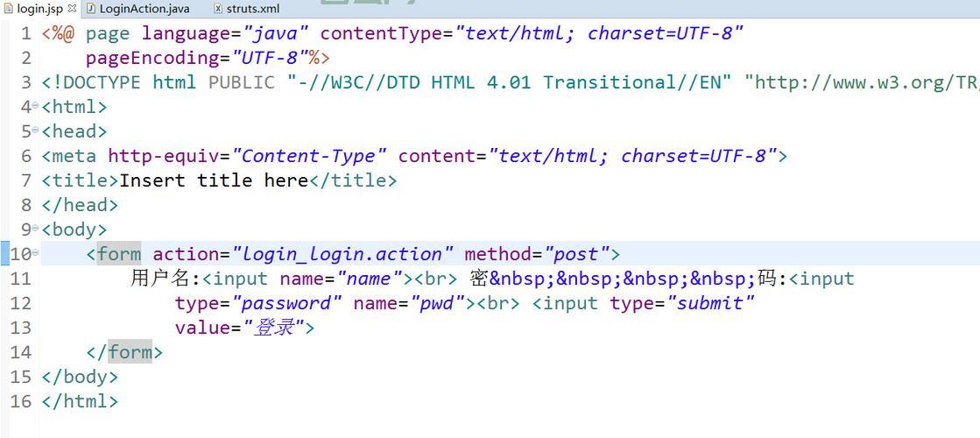Click the closing </form> tag on line 14
The image size is (980, 438).
[124, 352]
